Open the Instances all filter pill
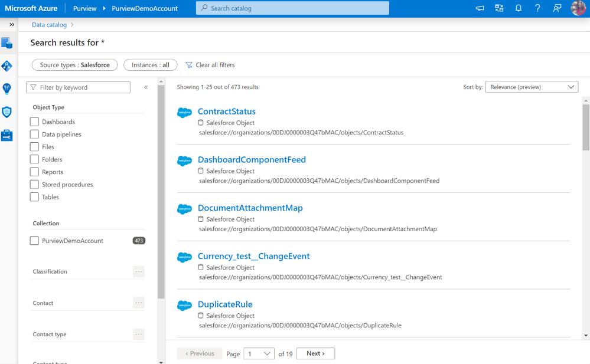Viewport: 590px width, 364px height. tap(150, 65)
